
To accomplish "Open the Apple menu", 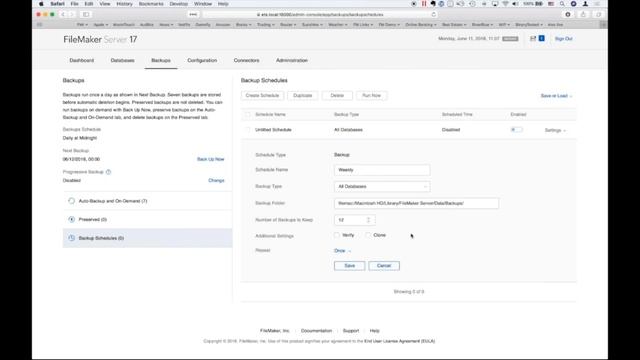I will 41,4.
